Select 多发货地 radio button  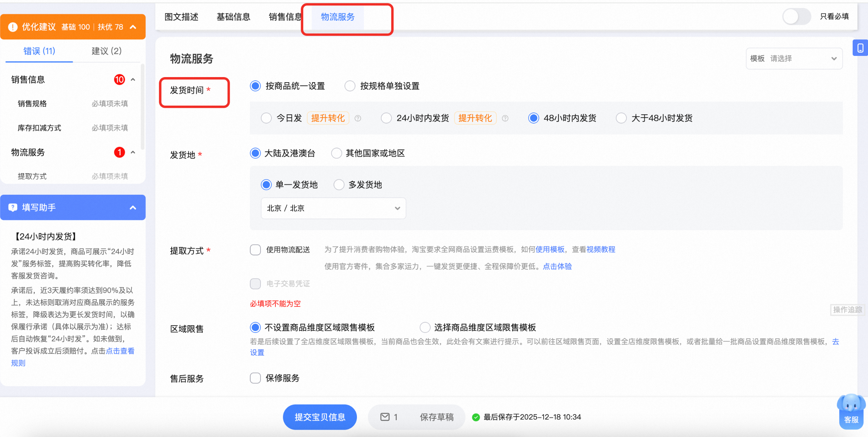tap(339, 185)
